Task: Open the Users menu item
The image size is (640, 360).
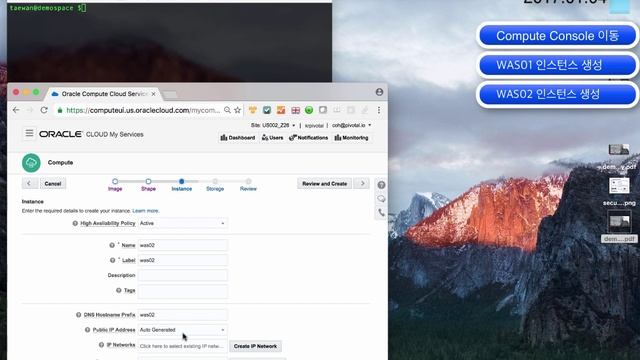Action: (272, 138)
